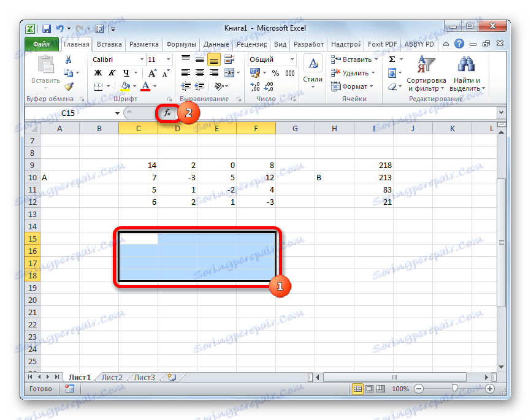Align cell text to the left

(186, 73)
